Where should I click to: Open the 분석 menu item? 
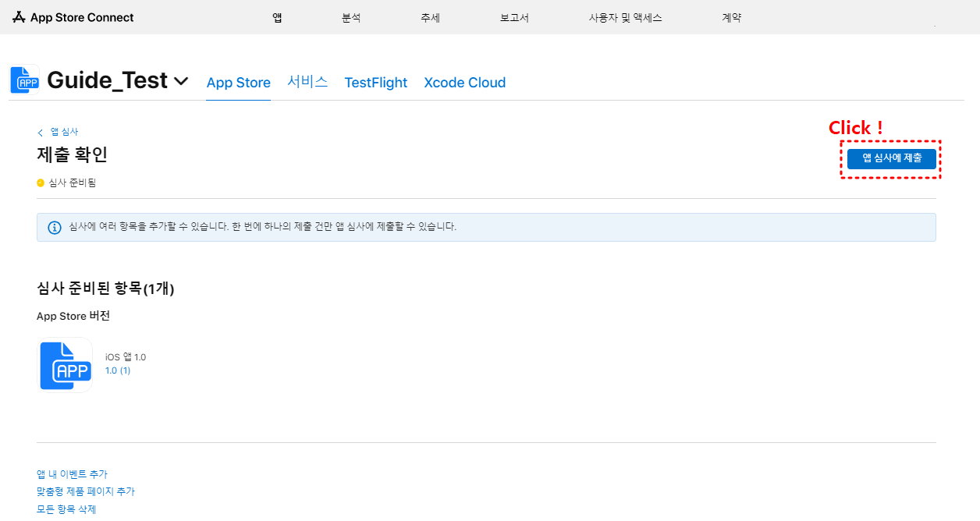[x=351, y=17]
